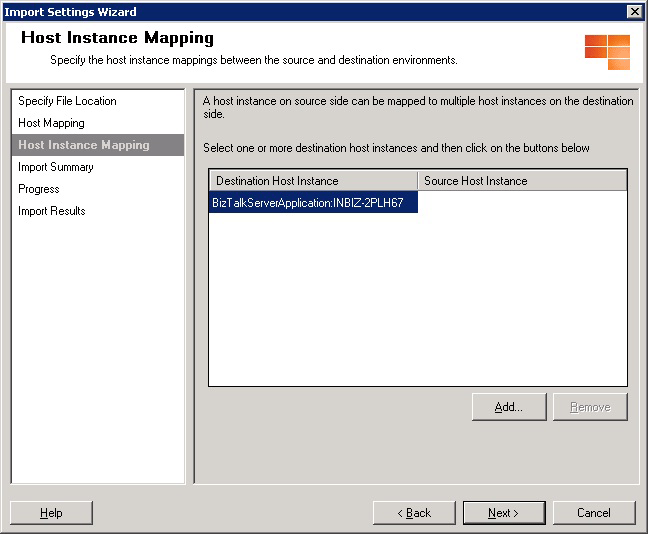Click the Add... button
The image size is (648, 534).
pos(509,407)
